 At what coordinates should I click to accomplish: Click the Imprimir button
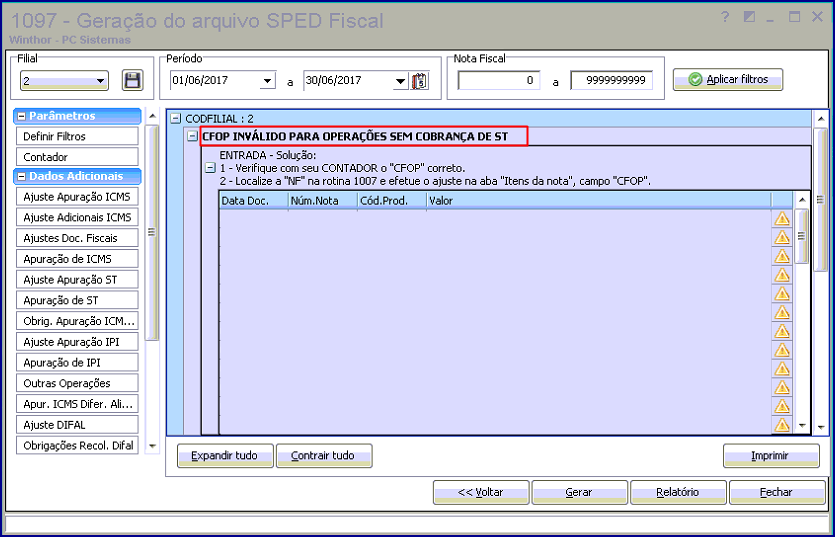coord(771,455)
